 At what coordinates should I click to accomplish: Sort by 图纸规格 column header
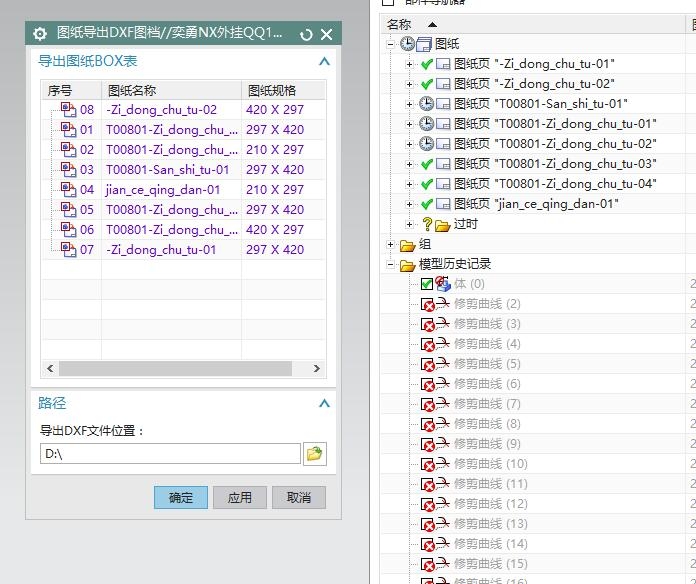[x=284, y=91]
